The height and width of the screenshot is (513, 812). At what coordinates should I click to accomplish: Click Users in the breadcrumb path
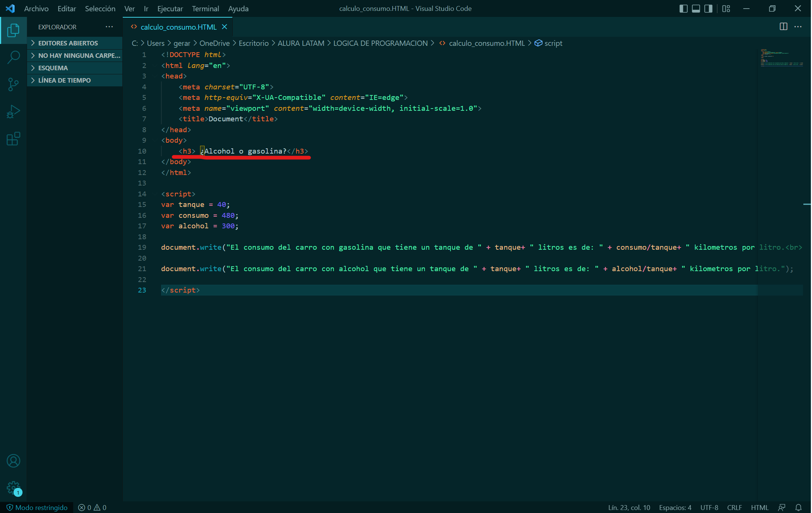click(155, 43)
